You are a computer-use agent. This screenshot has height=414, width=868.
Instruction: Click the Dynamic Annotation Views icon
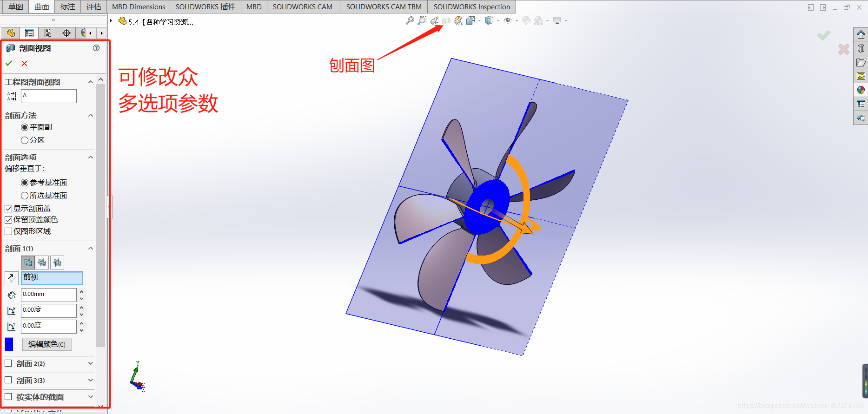[x=458, y=20]
